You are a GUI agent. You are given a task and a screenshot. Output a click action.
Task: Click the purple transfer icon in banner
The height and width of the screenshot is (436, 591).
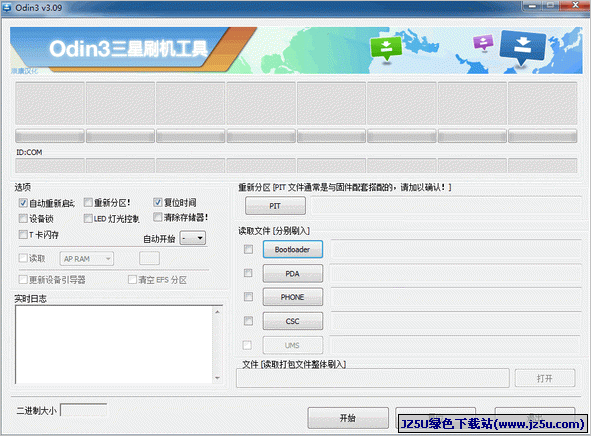click(x=483, y=42)
